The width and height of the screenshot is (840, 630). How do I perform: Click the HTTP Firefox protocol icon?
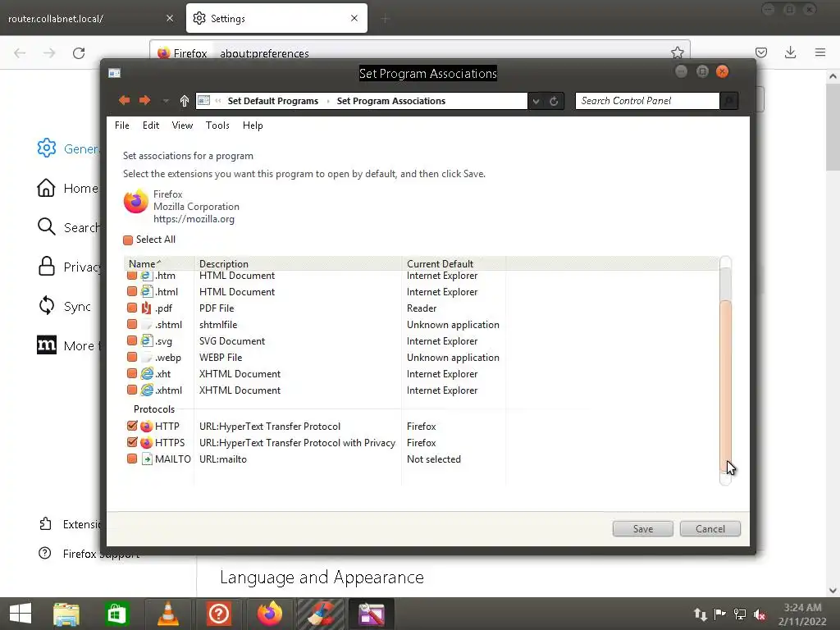[146, 427]
